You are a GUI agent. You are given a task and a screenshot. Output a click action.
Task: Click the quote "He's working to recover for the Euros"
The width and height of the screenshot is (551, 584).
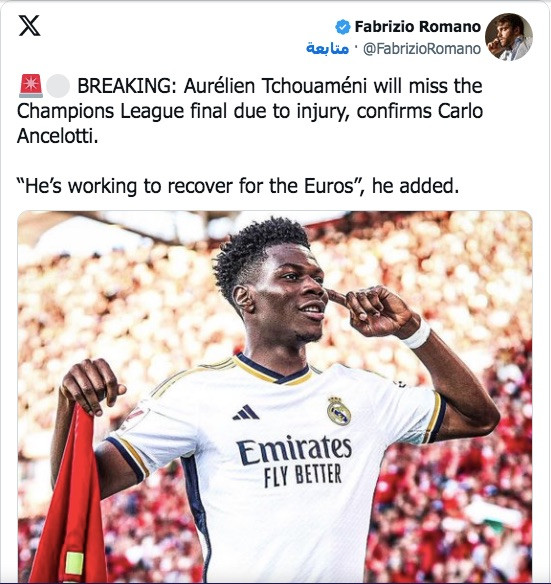point(190,186)
